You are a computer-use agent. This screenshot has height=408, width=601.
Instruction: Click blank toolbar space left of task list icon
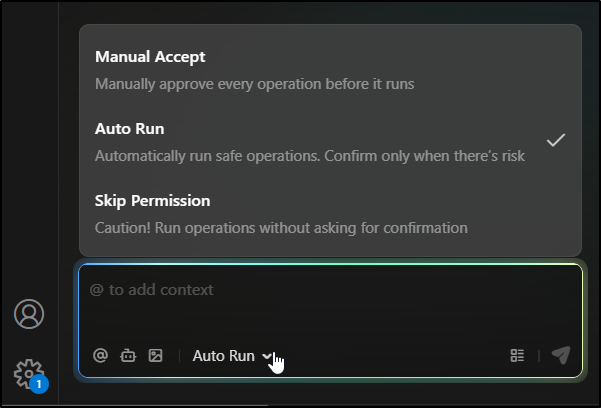coord(400,355)
